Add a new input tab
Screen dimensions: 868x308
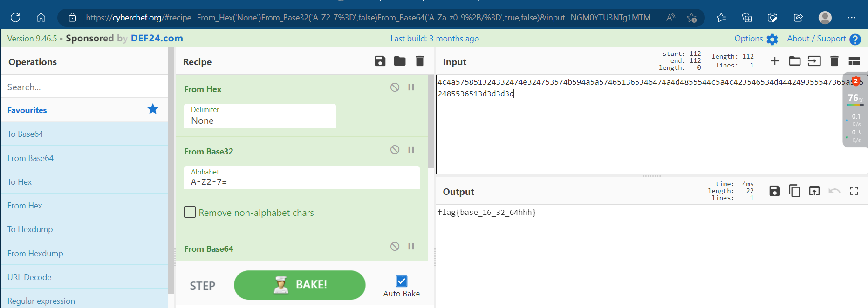[x=774, y=61]
